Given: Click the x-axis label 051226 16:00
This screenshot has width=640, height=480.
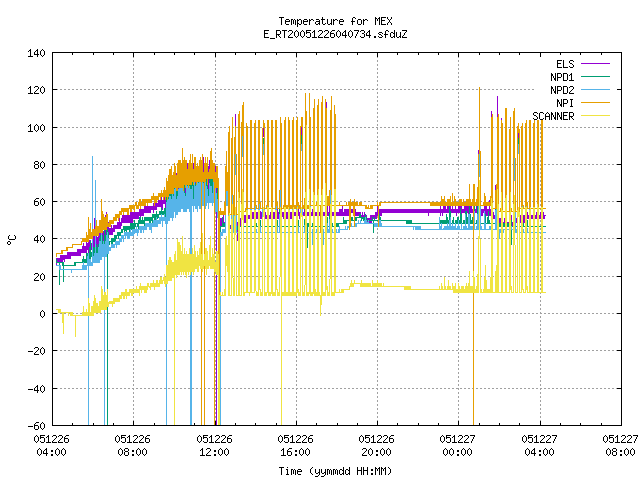Looking at the screenshot, I should pyautogui.click(x=296, y=445).
